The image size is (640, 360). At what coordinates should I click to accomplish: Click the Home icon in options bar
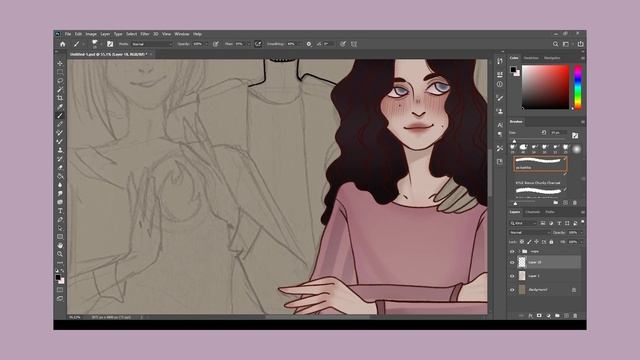(62, 44)
